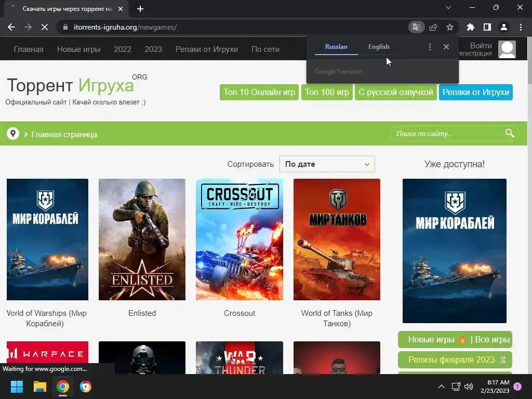This screenshot has height=399, width=532.
Task: Open Windows Start menu
Action: point(17,387)
